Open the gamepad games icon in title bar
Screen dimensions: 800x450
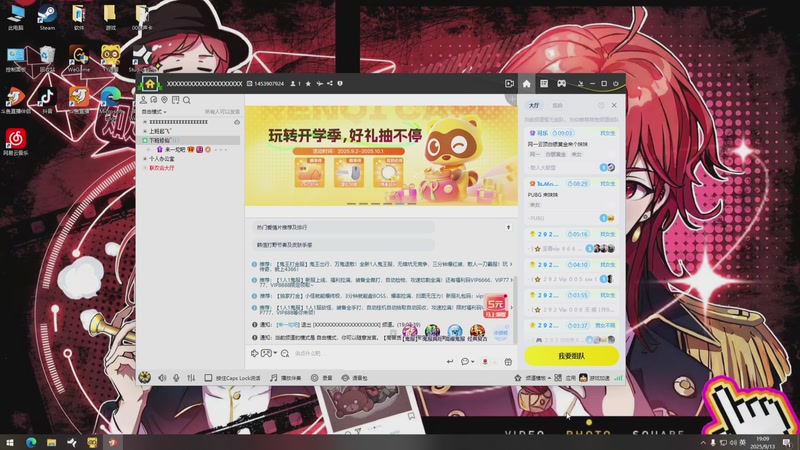pos(561,83)
